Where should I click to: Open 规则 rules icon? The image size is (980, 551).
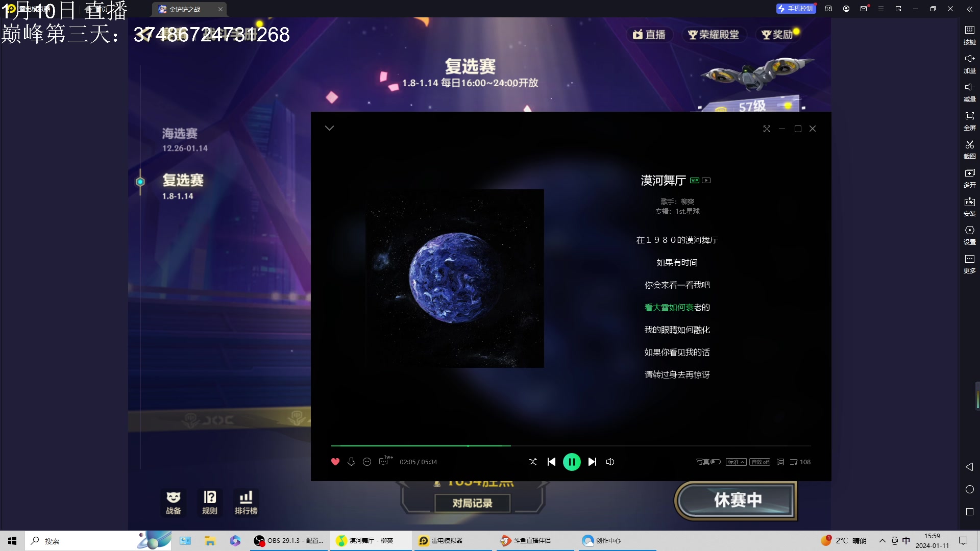click(210, 503)
